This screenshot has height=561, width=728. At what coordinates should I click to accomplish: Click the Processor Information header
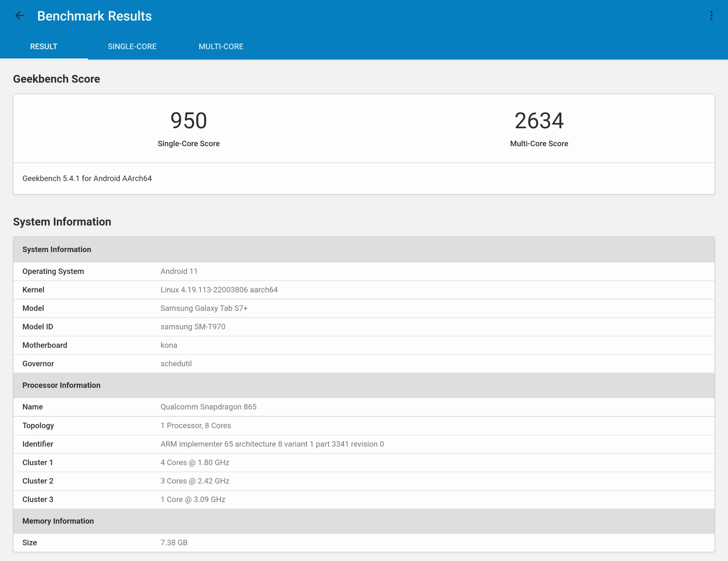(x=61, y=385)
